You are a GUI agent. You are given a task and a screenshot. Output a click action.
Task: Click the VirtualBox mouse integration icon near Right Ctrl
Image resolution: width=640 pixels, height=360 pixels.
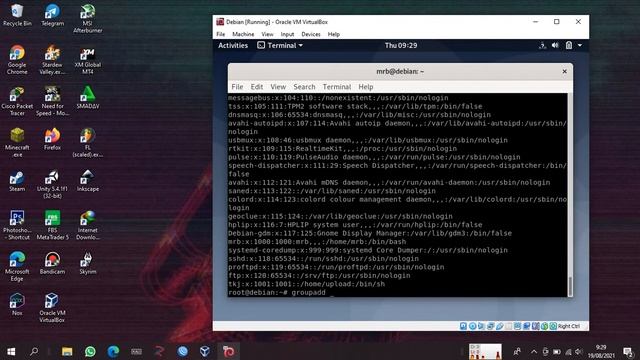coord(544,326)
